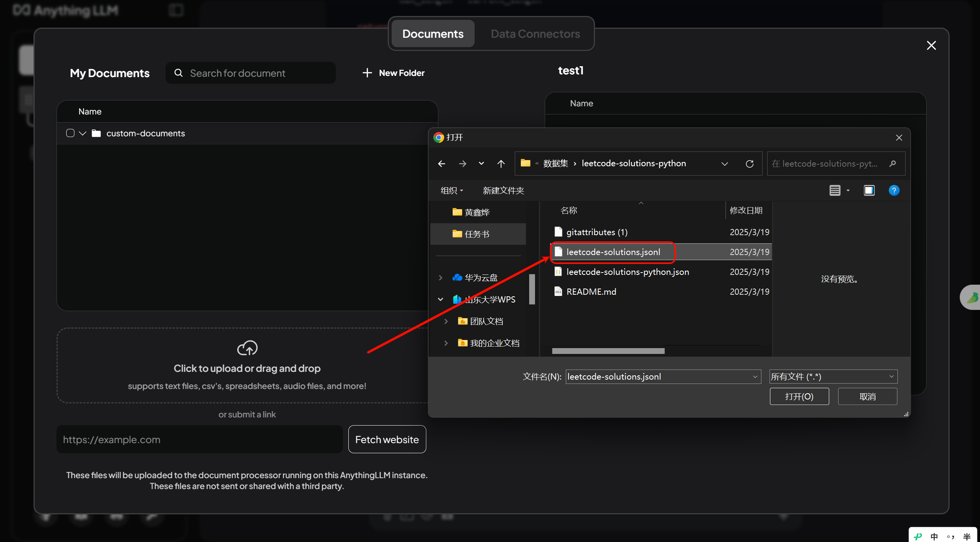980x542 pixels.
Task: Toggle the preview pane icon
Action: coord(869,190)
